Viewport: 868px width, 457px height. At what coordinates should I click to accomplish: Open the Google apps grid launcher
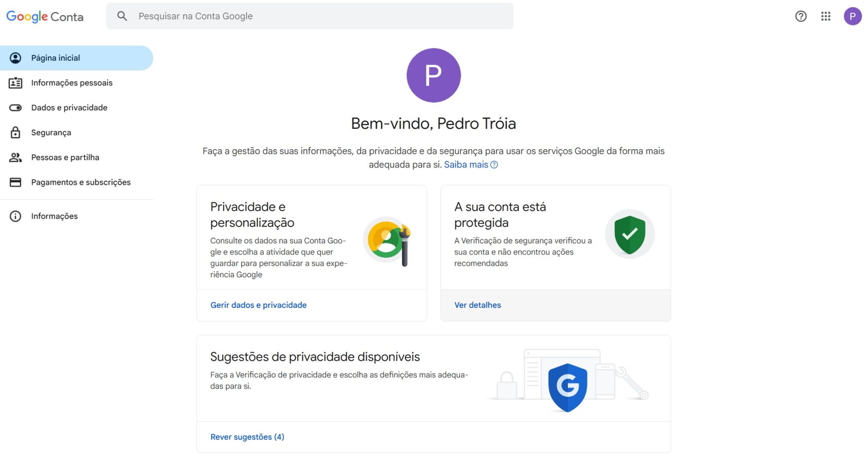click(825, 16)
